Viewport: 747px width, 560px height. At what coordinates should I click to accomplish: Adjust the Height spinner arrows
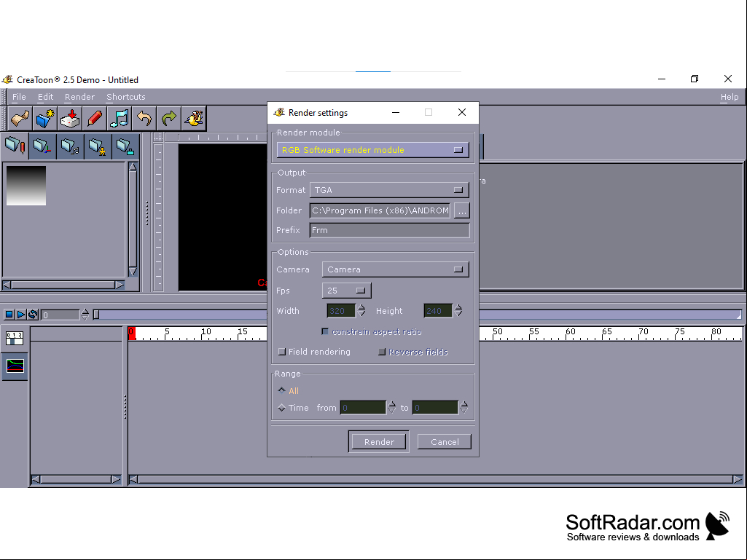458,310
